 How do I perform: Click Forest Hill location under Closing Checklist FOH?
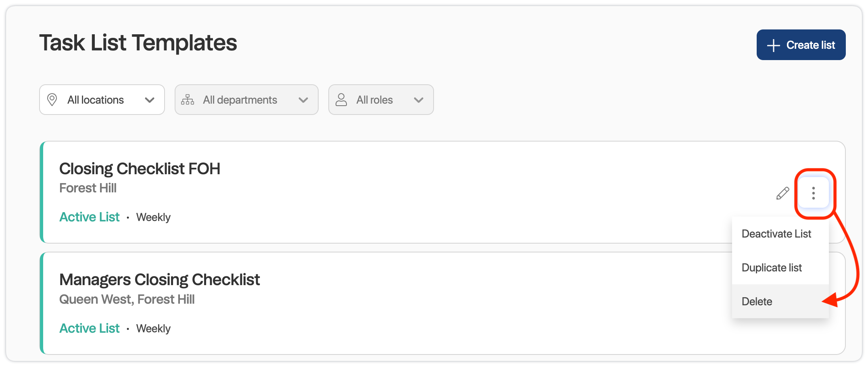click(88, 188)
